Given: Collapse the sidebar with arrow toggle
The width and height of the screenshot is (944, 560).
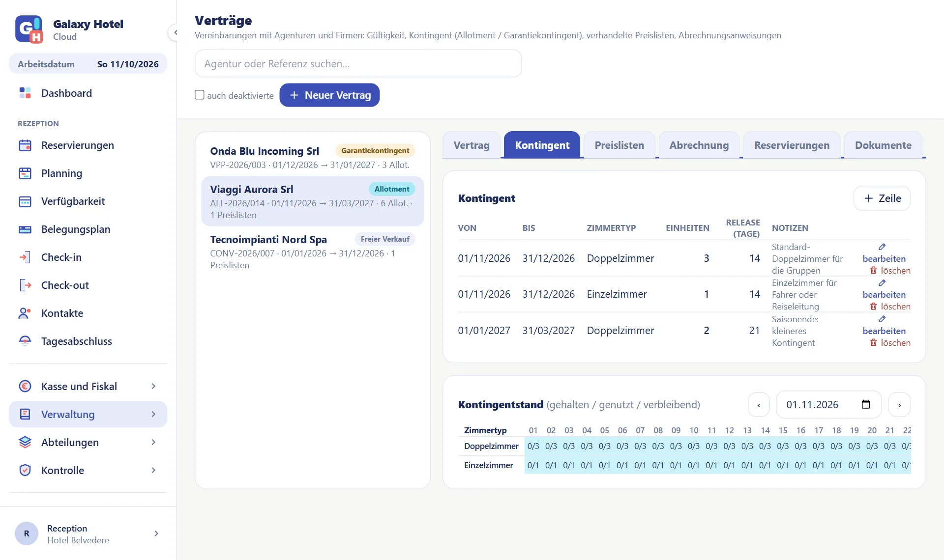Looking at the screenshot, I should (x=175, y=32).
